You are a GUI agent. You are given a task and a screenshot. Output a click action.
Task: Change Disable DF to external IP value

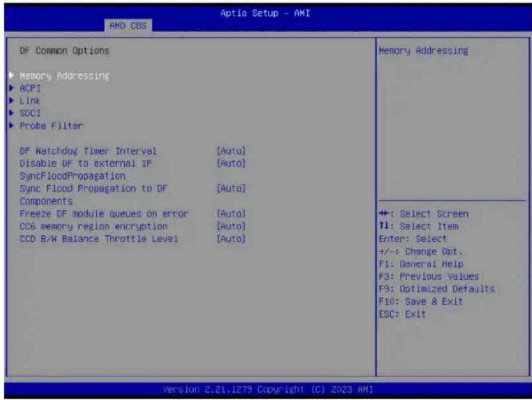tap(231, 163)
